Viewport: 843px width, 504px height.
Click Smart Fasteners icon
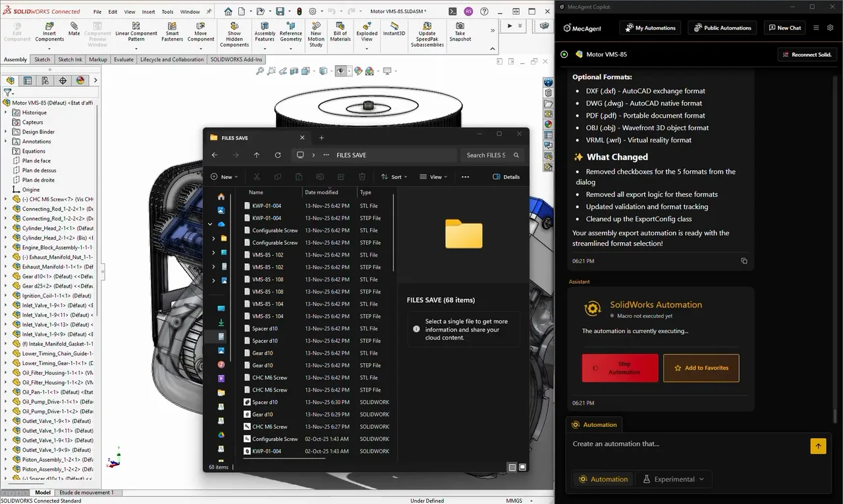click(x=173, y=33)
